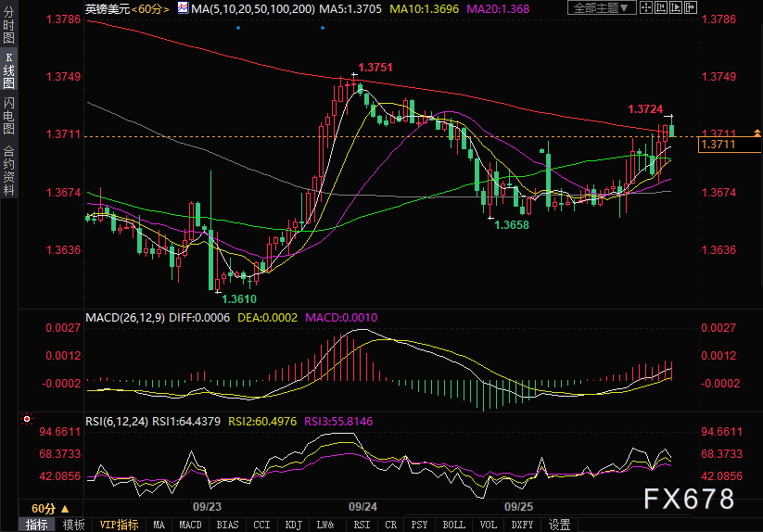This screenshot has height=532, width=763.
Task: Select the VIP指标 tab
Action: [119, 525]
